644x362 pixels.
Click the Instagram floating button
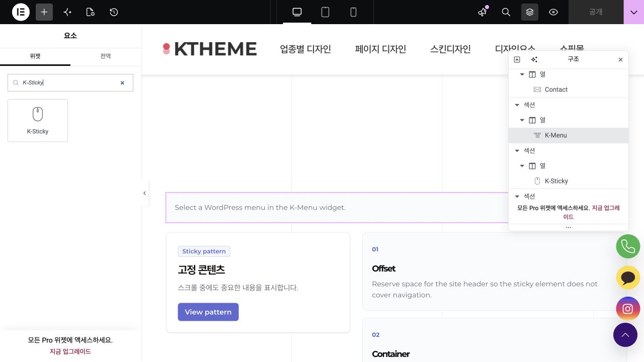tap(628, 309)
